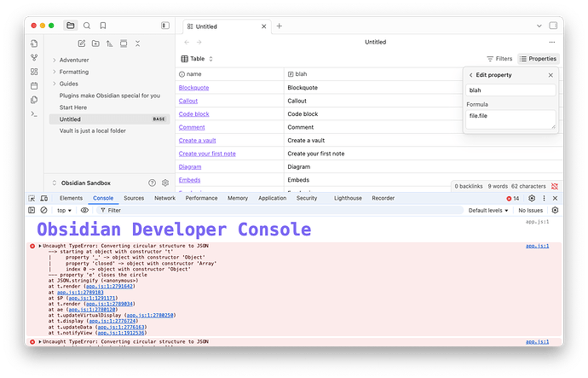The height and width of the screenshot is (378, 588).
Task: Toggle the Properties panel button
Action: [538, 59]
